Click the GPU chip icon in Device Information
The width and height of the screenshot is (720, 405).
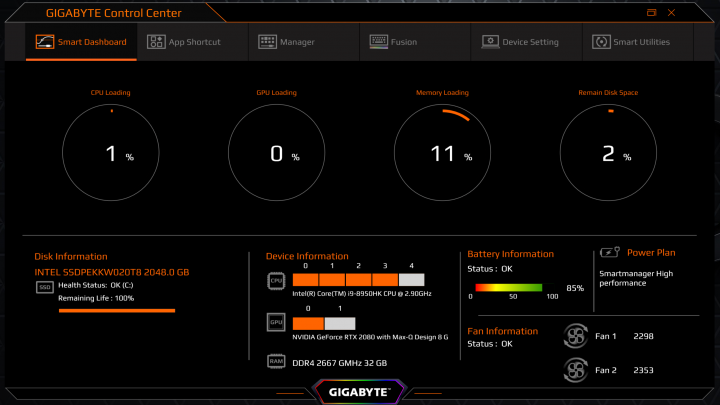pyautogui.click(x=276, y=322)
